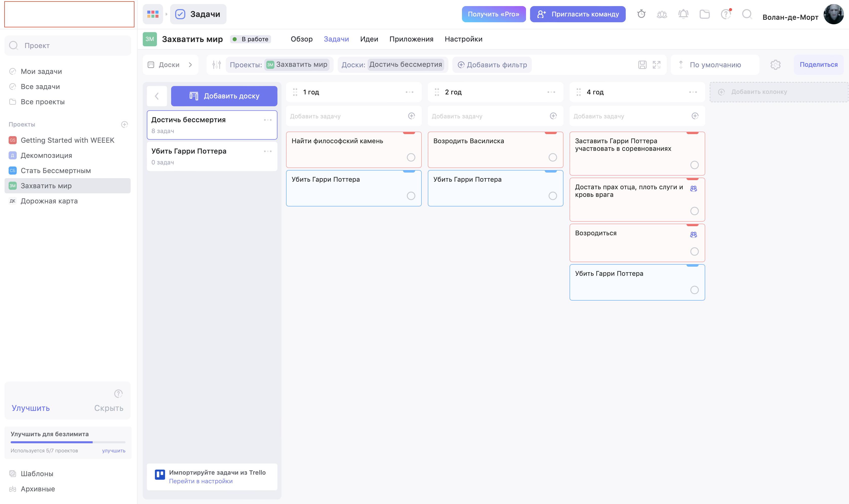Click the save view floppy icon
849x504 pixels.
click(x=642, y=65)
